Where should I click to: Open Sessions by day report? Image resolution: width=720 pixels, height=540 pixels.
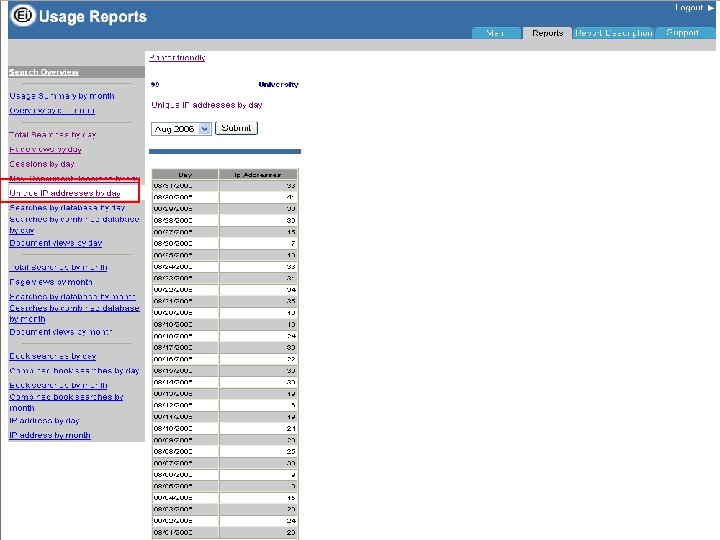coord(42,164)
